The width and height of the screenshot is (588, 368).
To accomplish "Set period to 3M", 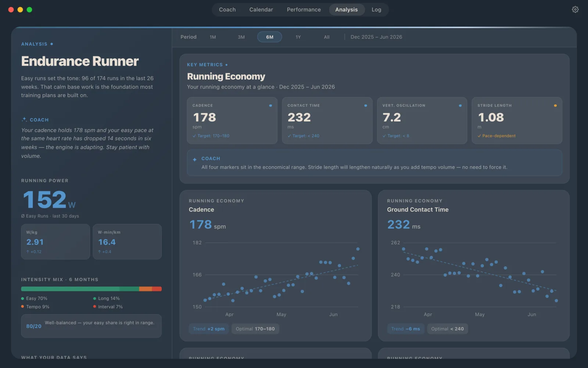I will tap(241, 37).
